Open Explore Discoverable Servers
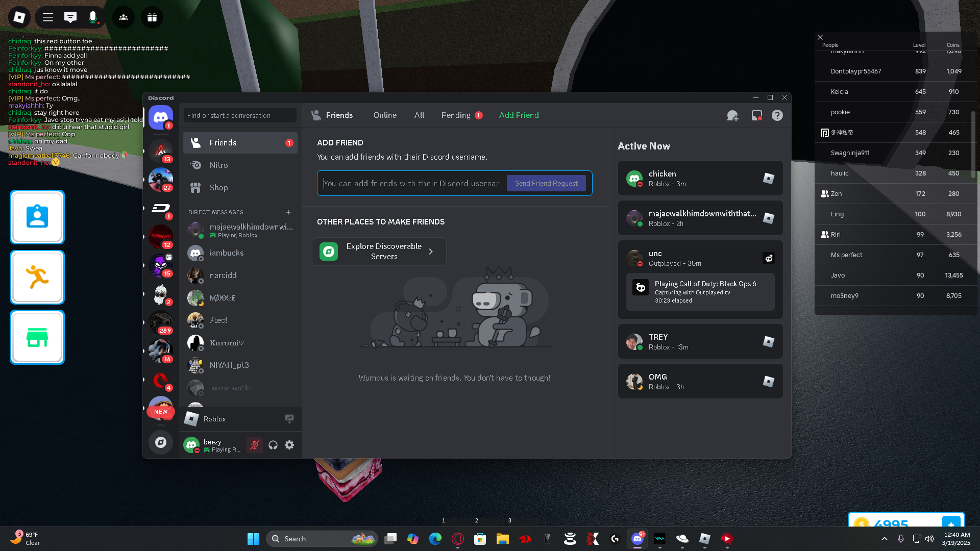This screenshot has height=551, width=980. point(379,252)
